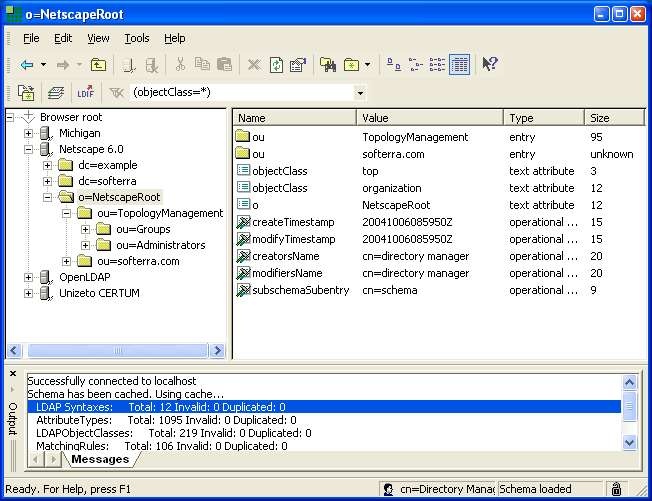Switch to the Messages tab
Viewport: 652px width, 501px height.
[x=99, y=459]
